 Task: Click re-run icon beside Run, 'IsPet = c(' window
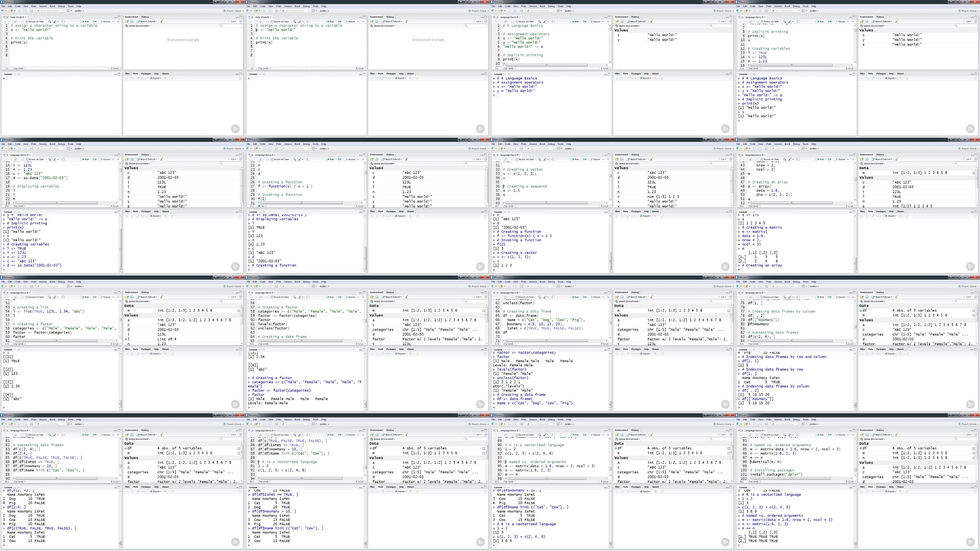point(585,297)
